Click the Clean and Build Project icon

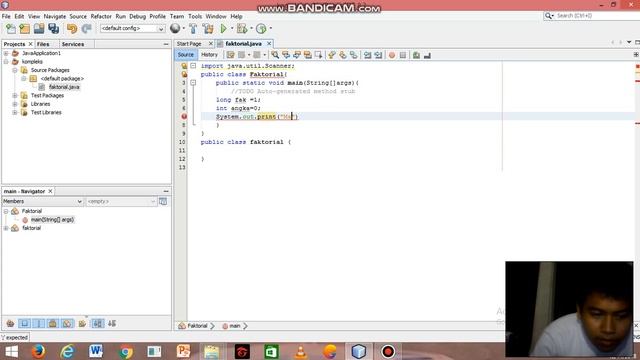208,29
